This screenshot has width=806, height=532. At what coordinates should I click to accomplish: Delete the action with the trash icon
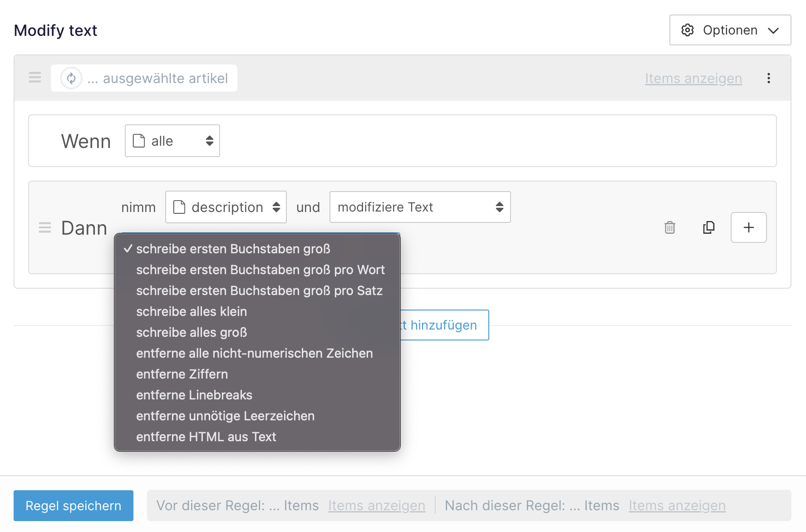coord(670,227)
